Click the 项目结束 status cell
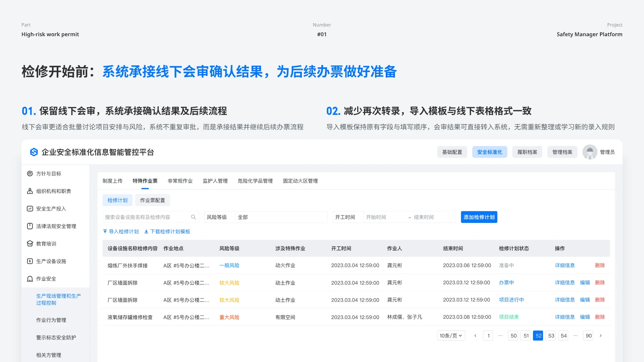 [509, 317]
